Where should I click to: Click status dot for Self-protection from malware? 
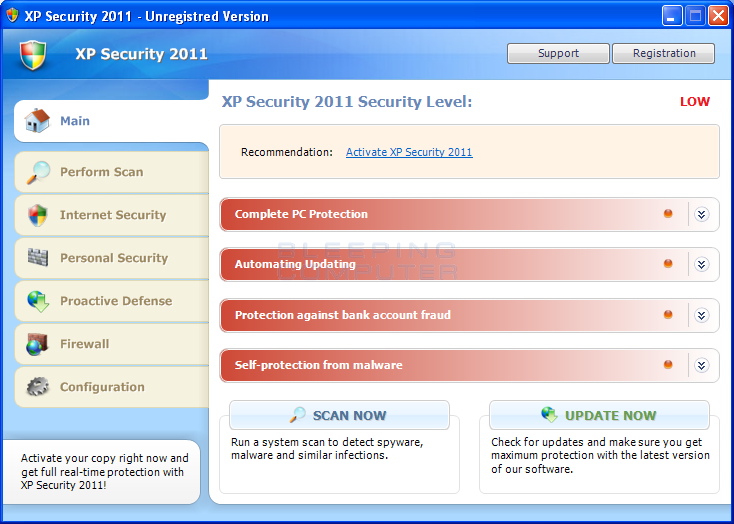(668, 364)
